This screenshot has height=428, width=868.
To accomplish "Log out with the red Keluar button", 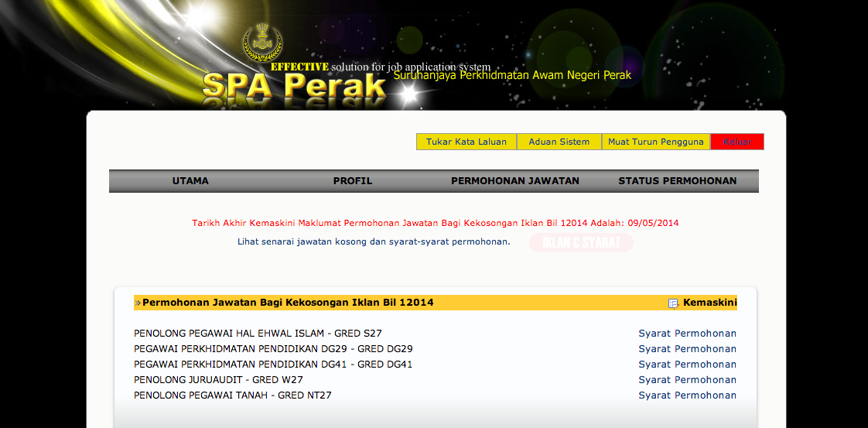I will point(737,142).
